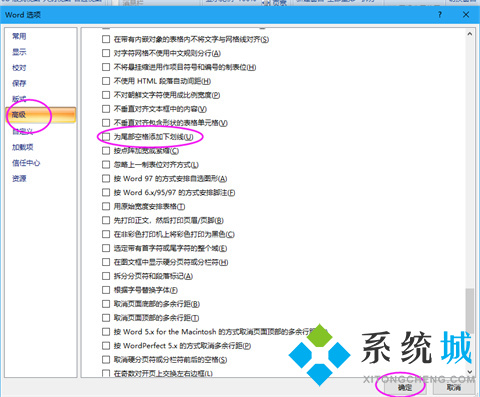Open 信任中心 settings
The image size is (480, 397).
click(26, 163)
